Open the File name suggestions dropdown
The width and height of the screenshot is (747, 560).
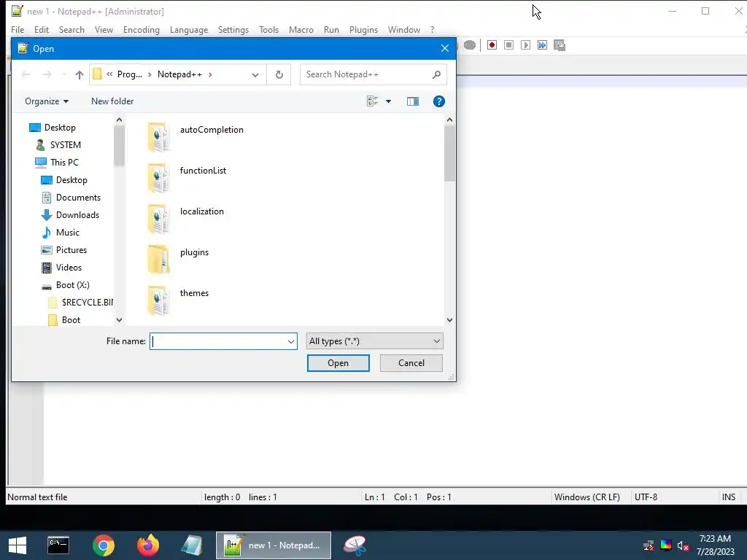coord(291,341)
